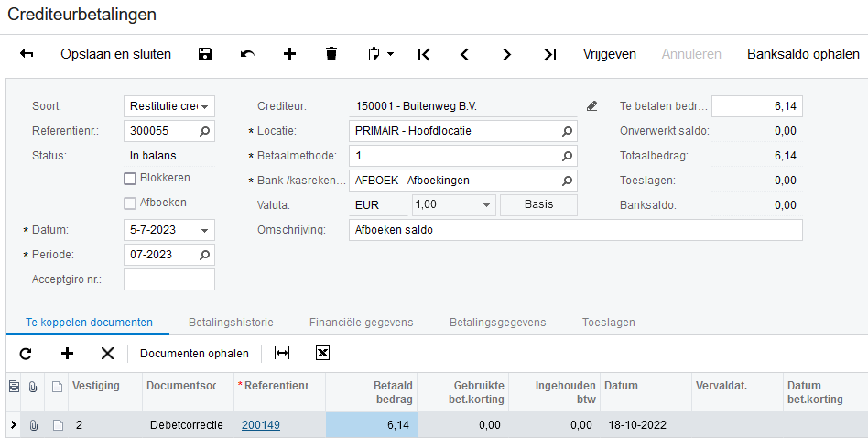Jump to the first record
Screen dimensions: 868x438
(424, 54)
